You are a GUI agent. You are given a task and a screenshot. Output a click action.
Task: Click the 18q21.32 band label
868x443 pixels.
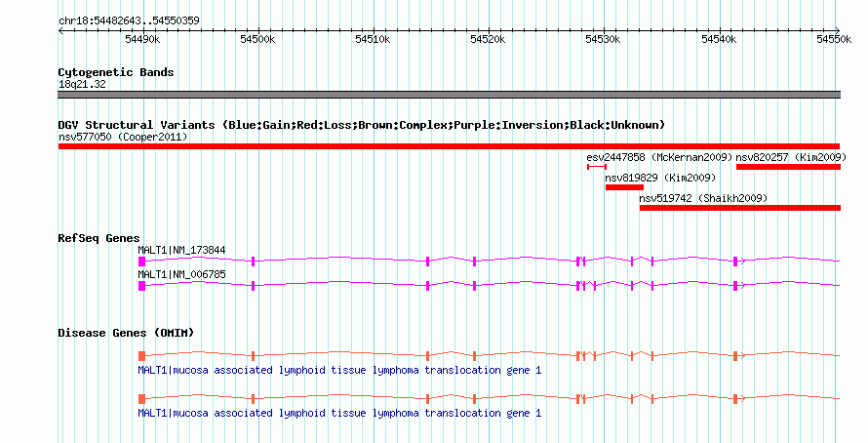coord(82,84)
